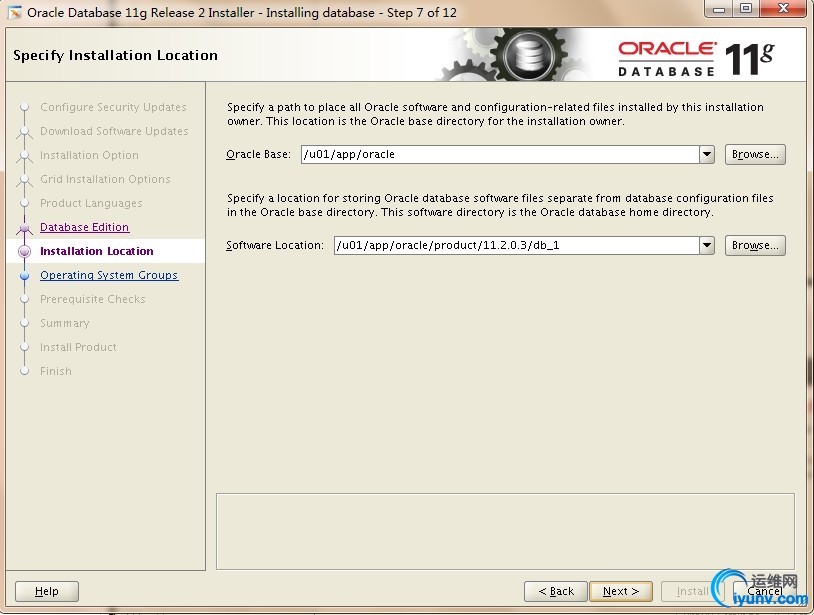Image resolution: width=814 pixels, height=615 pixels.
Task: Click the Download Software Updates step text
Action: point(114,131)
